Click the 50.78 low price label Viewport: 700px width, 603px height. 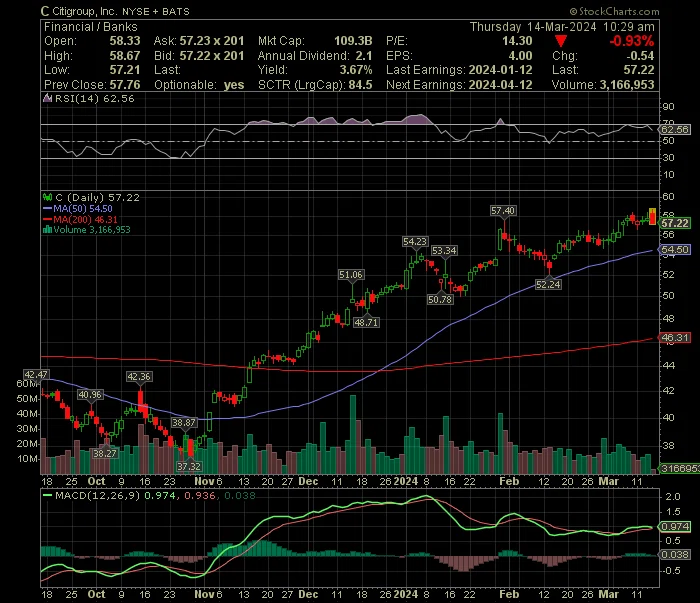pos(440,299)
